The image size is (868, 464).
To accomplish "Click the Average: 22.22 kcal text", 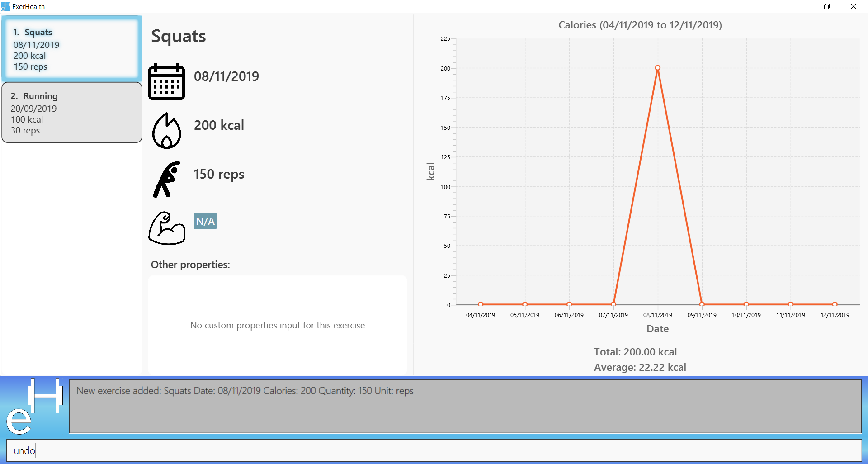I will (640, 367).
